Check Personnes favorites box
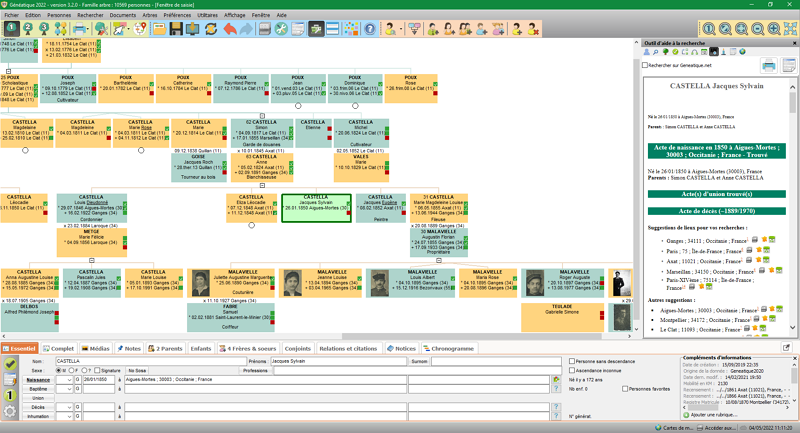The width and height of the screenshot is (800, 433). point(625,389)
